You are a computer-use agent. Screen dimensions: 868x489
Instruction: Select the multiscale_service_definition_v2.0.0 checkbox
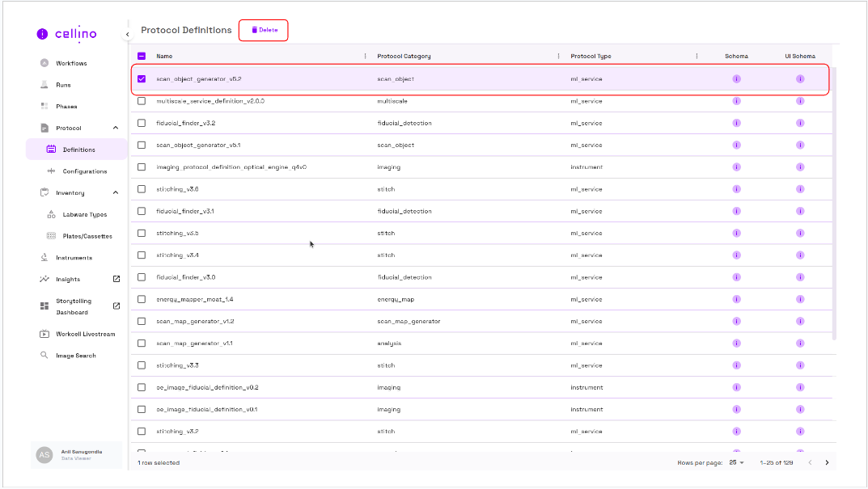pyautogui.click(x=142, y=101)
